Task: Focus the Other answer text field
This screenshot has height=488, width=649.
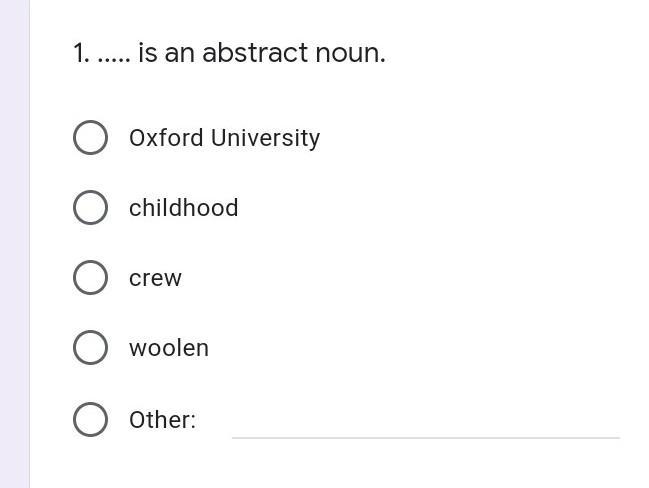Action: click(425, 424)
